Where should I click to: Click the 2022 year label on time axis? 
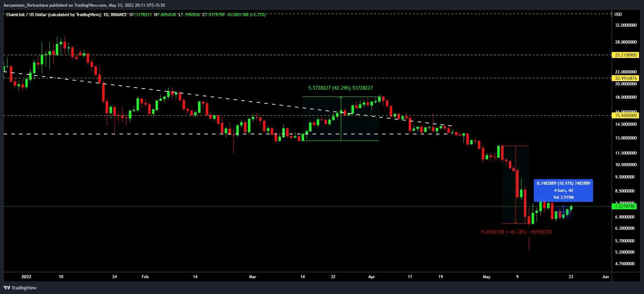point(26,277)
